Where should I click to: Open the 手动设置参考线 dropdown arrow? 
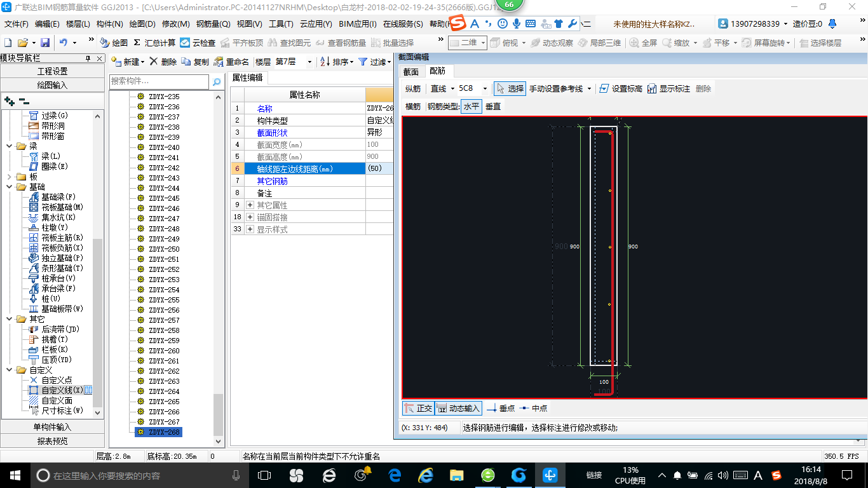589,88
